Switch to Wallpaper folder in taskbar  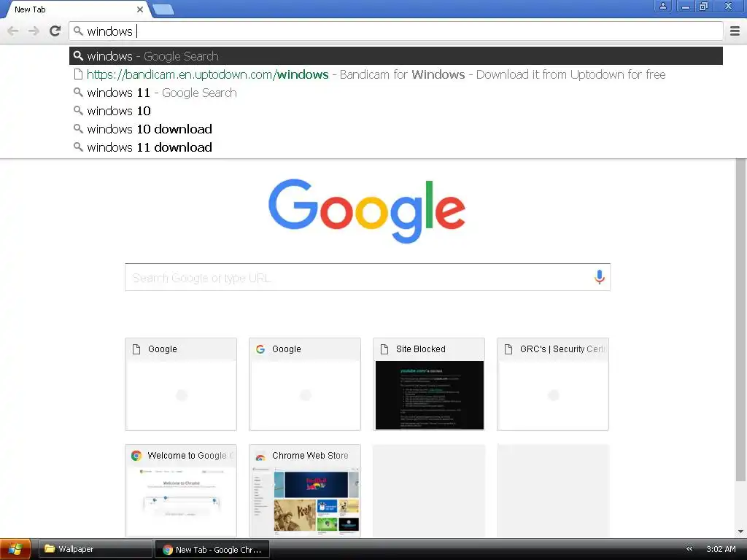[95, 549]
